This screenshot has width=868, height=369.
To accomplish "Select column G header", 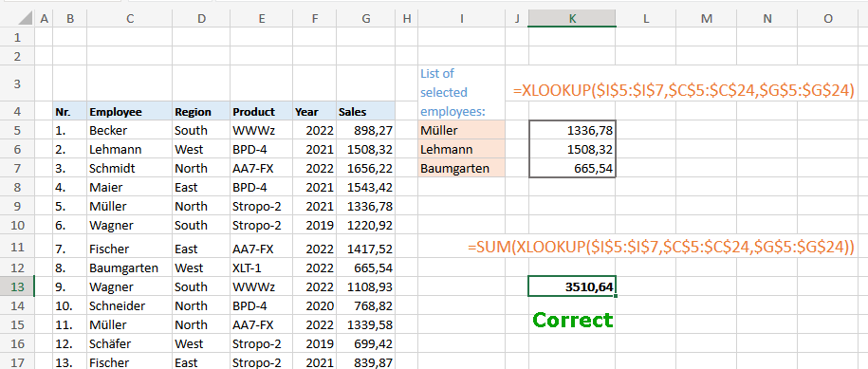I will click(x=365, y=18).
